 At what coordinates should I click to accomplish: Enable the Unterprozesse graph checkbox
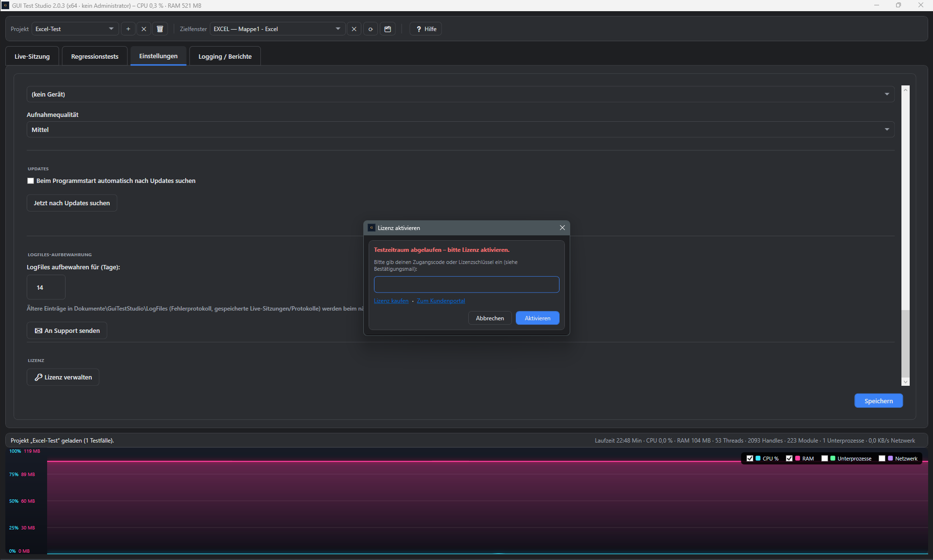point(825,459)
